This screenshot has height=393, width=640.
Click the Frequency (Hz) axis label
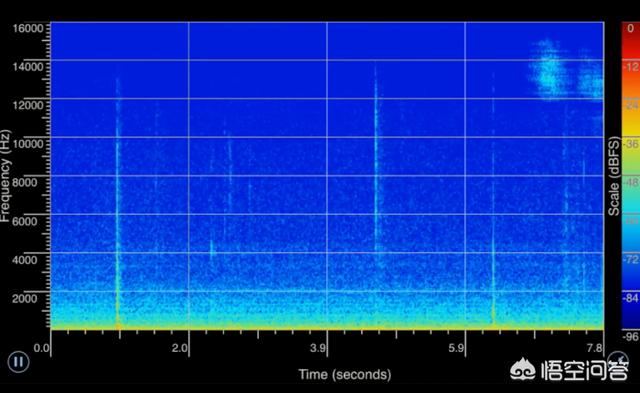point(5,175)
